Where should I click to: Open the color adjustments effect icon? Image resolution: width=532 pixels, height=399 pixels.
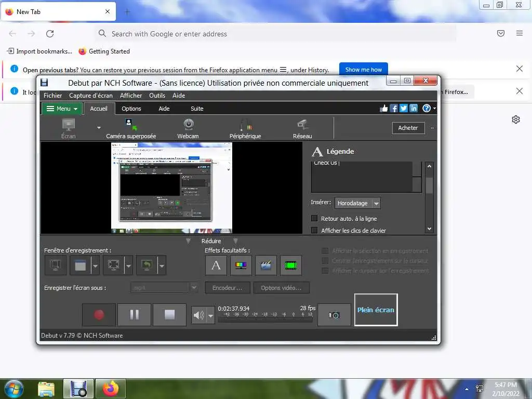point(241,265)
